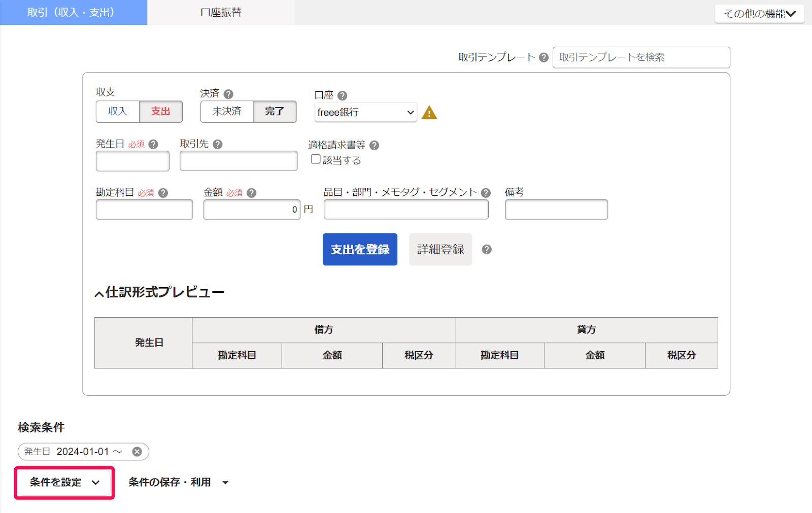
Task: Focus the 取引テンプレートを検索 search box
Action: [641, 57]
